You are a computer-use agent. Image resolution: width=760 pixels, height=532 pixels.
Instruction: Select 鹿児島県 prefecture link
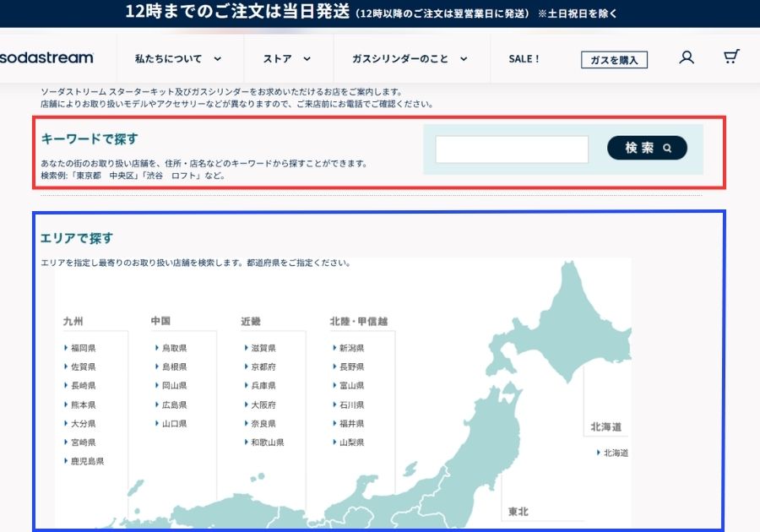[87, 461]
